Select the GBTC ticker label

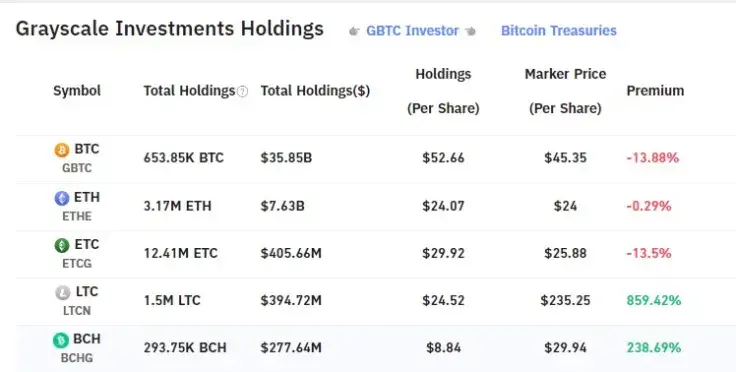point(77,168)
